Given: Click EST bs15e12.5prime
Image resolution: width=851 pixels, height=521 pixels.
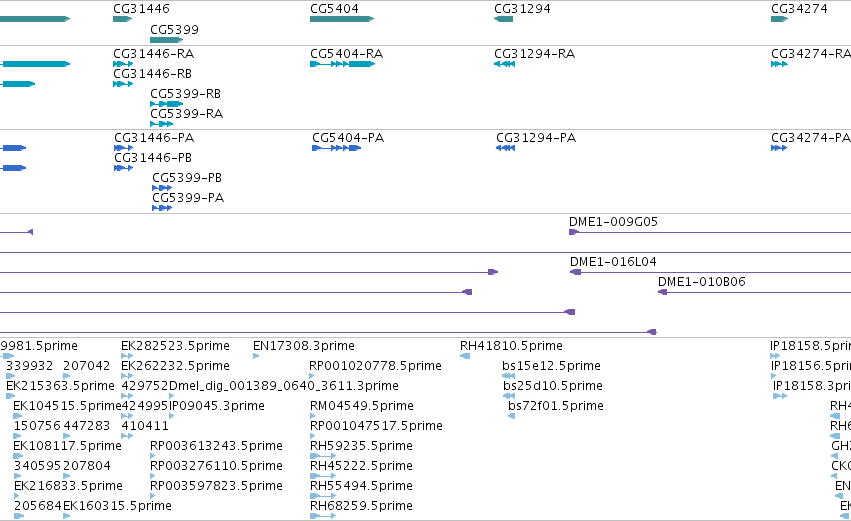Looking at the screenshot, I should (551, 366).
